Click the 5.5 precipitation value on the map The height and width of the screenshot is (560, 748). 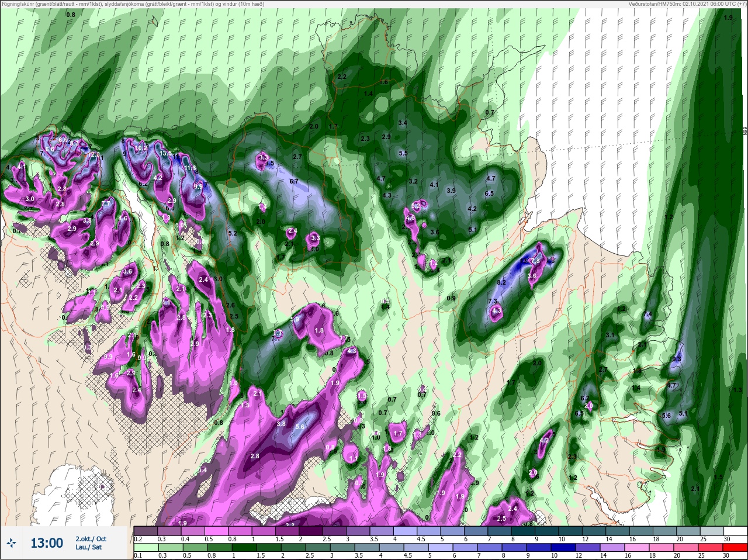[x=403, y=153]
